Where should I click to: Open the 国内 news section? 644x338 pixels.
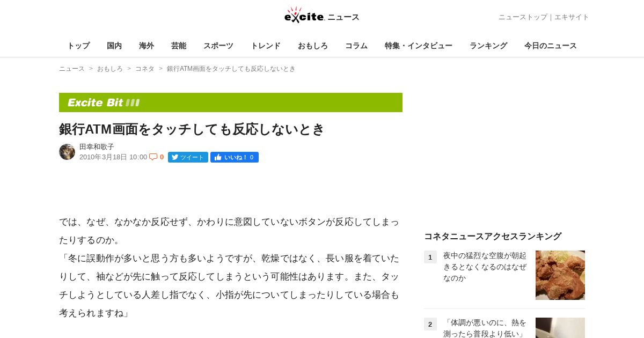pos(114,46)
